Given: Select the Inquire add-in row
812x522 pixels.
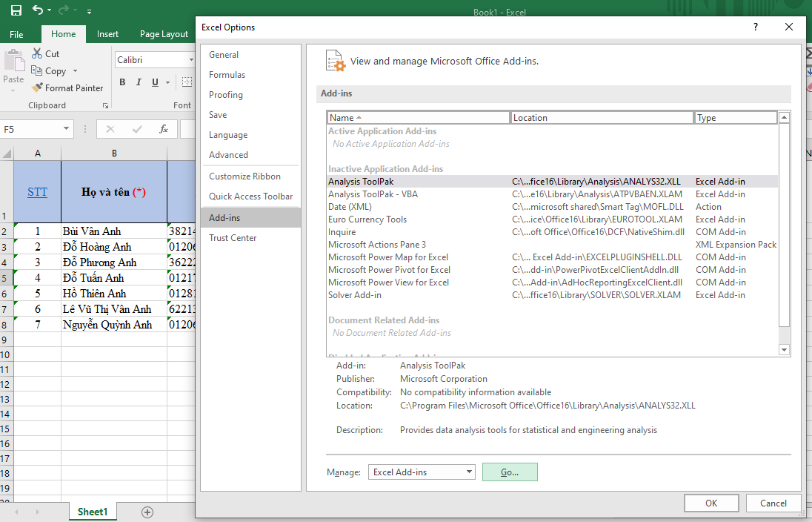Looking at the screenshot, I should point(553,232).
